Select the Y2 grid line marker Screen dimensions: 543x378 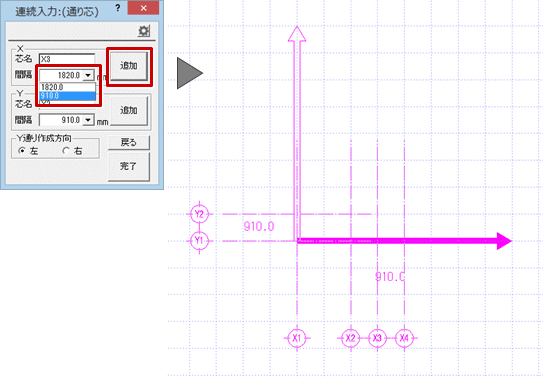coord(199,214)
